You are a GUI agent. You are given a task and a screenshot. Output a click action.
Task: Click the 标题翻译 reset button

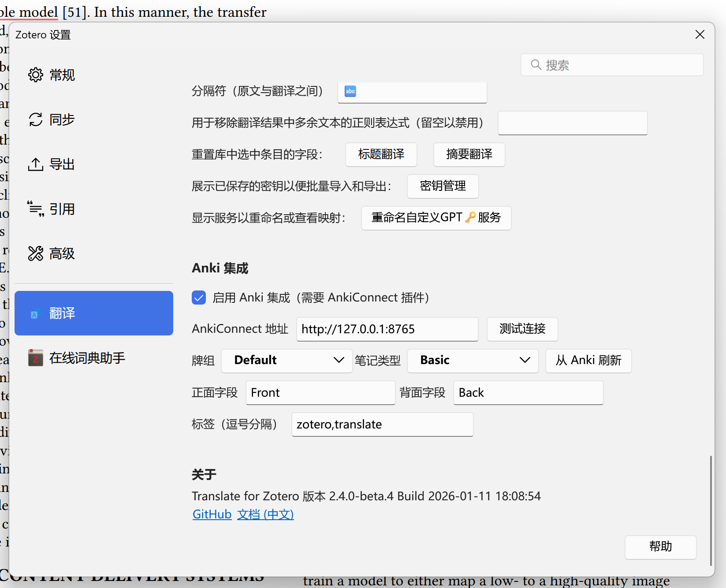pos(381,154)
